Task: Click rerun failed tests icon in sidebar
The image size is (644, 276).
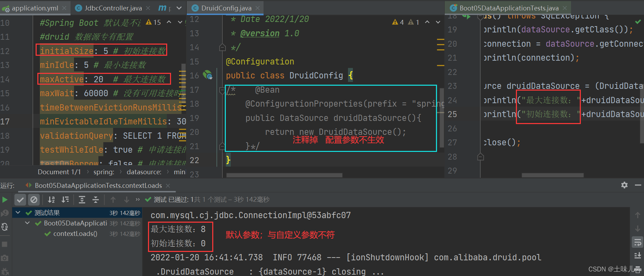Action: [5, 213]
